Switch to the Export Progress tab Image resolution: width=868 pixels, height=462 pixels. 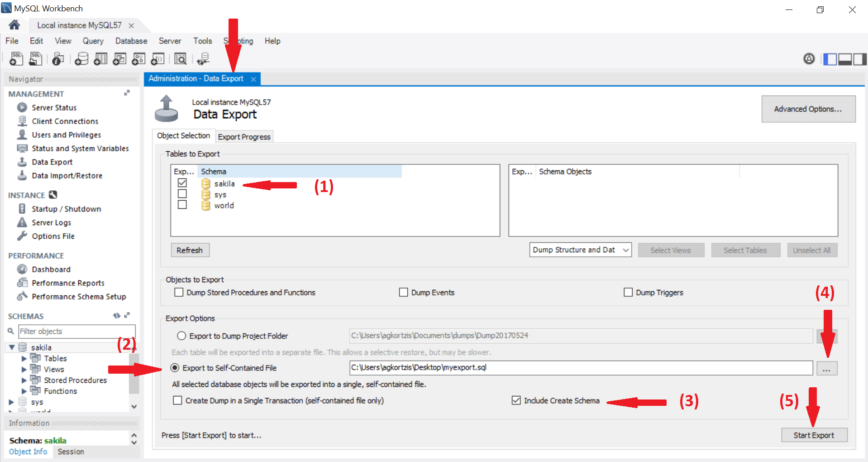click(x=244, y=137)
